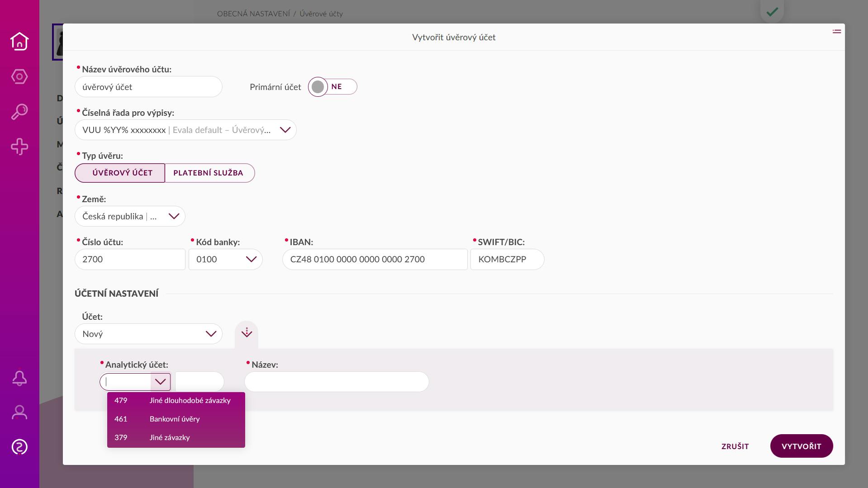Choose 479 Jiné dlouhodobé závazky option
This screenshot has width=868, height=488.
176,400
